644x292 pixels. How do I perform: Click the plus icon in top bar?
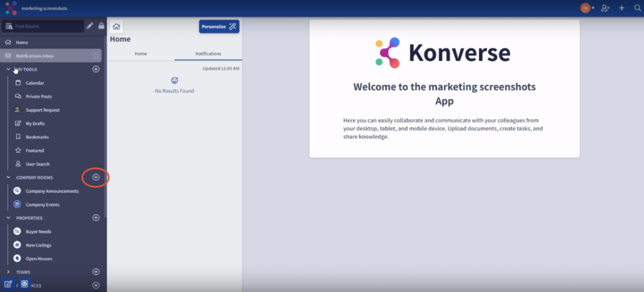click(622, 8)
